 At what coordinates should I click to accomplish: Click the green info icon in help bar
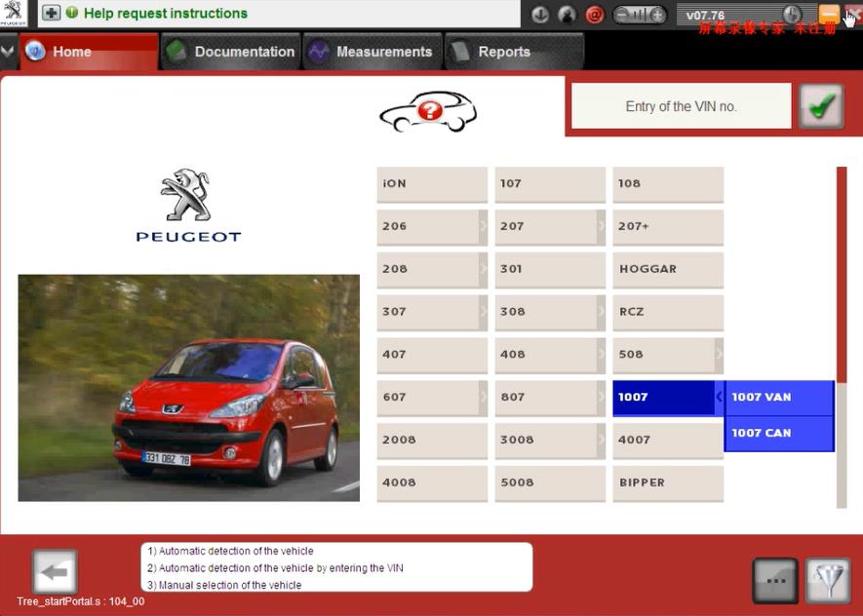click(71, 12)
